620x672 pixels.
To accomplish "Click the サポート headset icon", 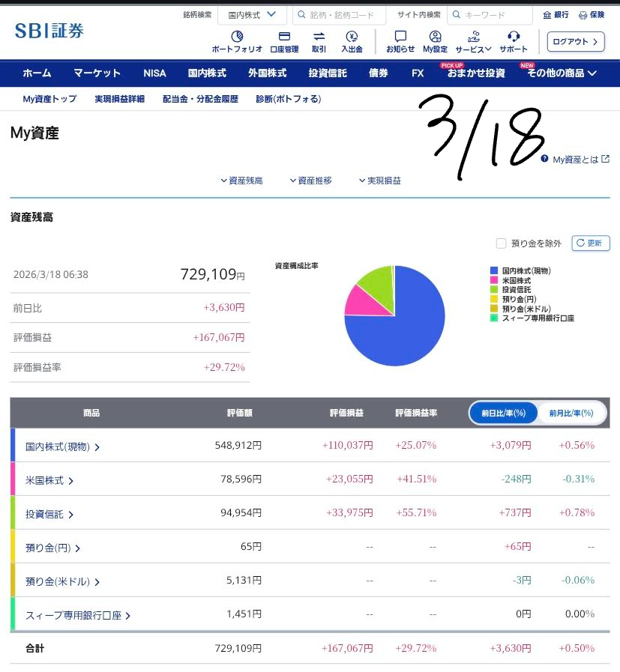I will 514,37.
